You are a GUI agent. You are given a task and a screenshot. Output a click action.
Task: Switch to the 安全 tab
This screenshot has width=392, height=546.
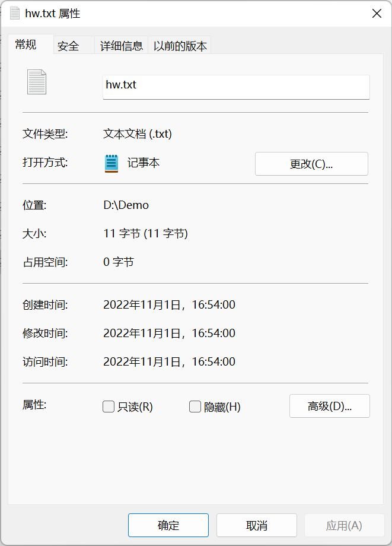[x=69, y=46]
